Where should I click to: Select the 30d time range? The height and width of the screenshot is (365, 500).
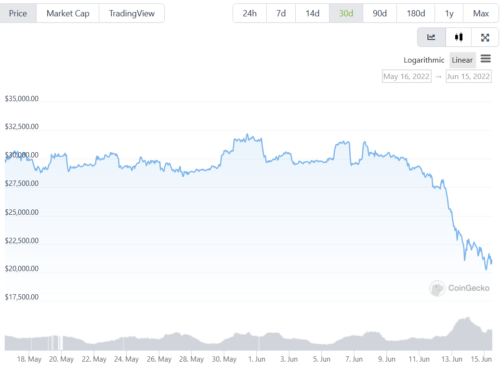point(346,13)
